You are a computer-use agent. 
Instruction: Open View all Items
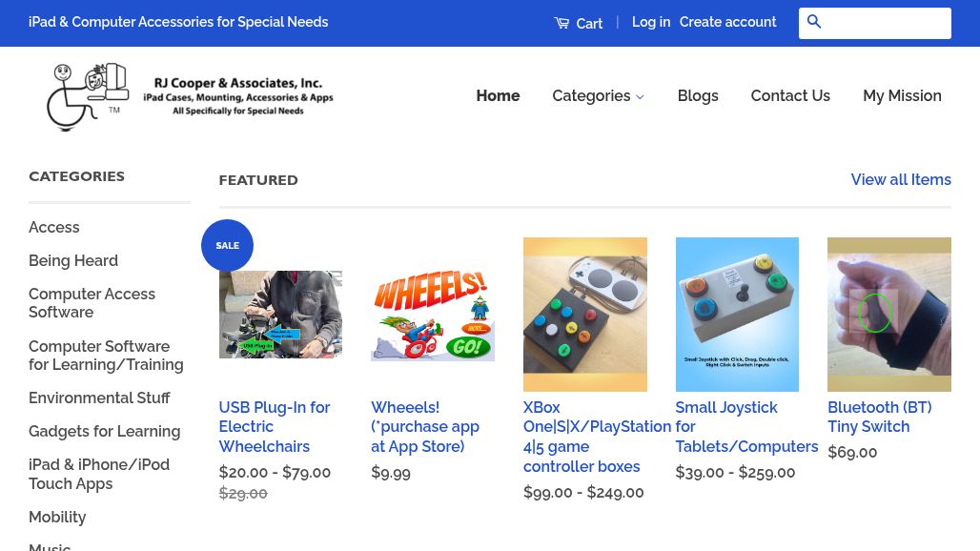pos(900,179)
